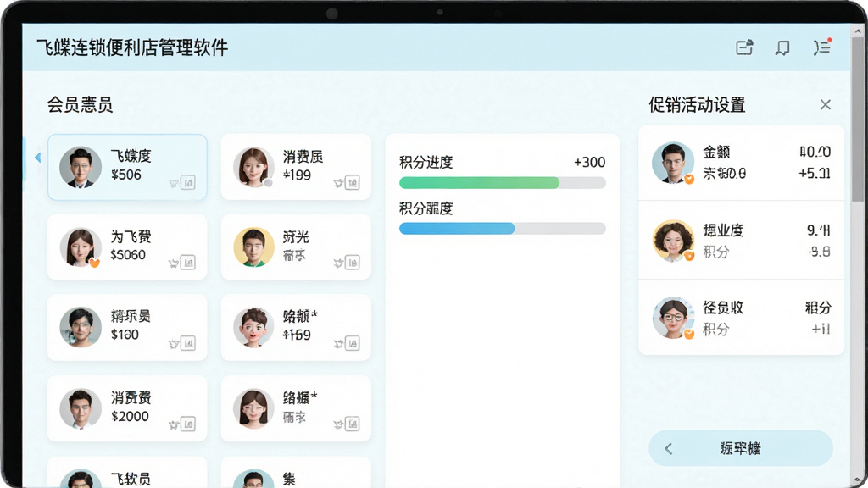The image size is (868, 488).
Task: Click the avatar in the 金额 promotion row
Action: point(673,163)
